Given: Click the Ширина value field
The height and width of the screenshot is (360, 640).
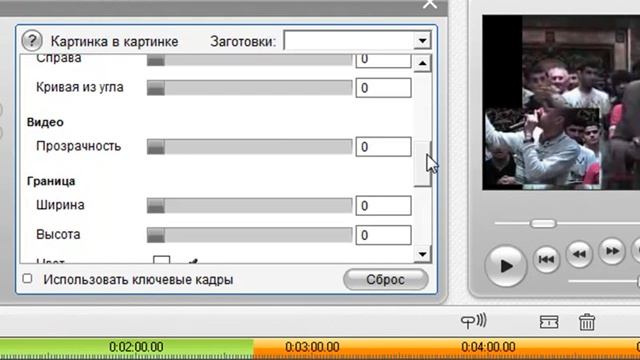Looking at the screenshot, I should (x=383, y=205).
